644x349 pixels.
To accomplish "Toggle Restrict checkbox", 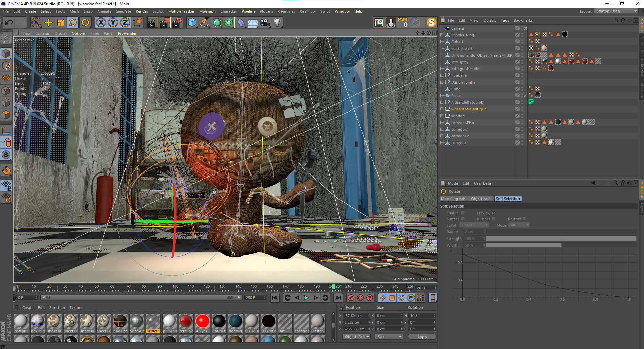I will tap(524, 219).
